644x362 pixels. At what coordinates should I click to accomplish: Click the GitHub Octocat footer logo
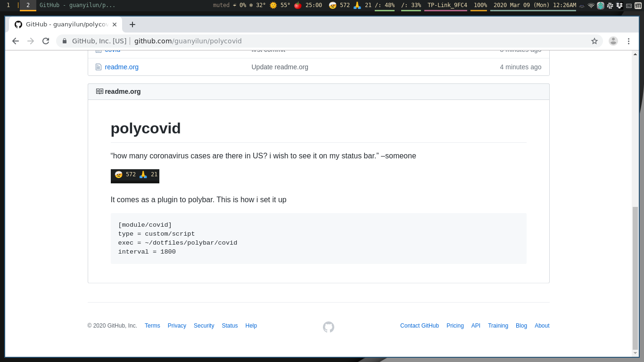[x=329, y=327]
